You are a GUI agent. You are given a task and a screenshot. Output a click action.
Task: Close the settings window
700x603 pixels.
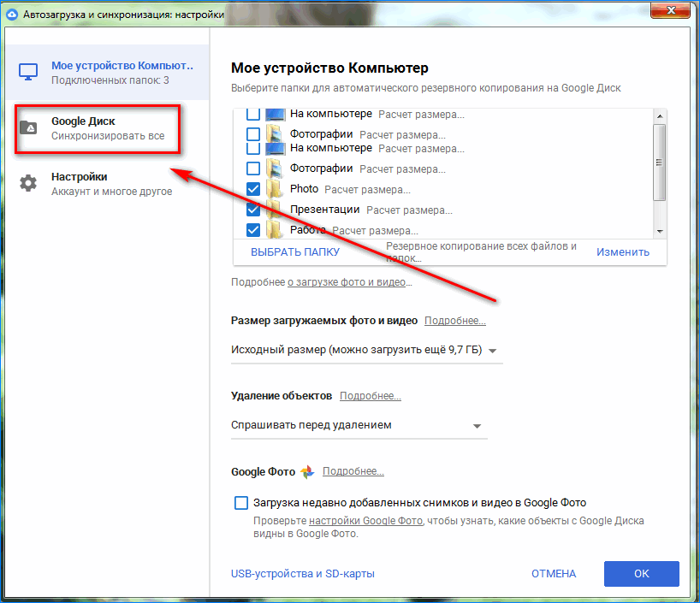tap(671, 9)
